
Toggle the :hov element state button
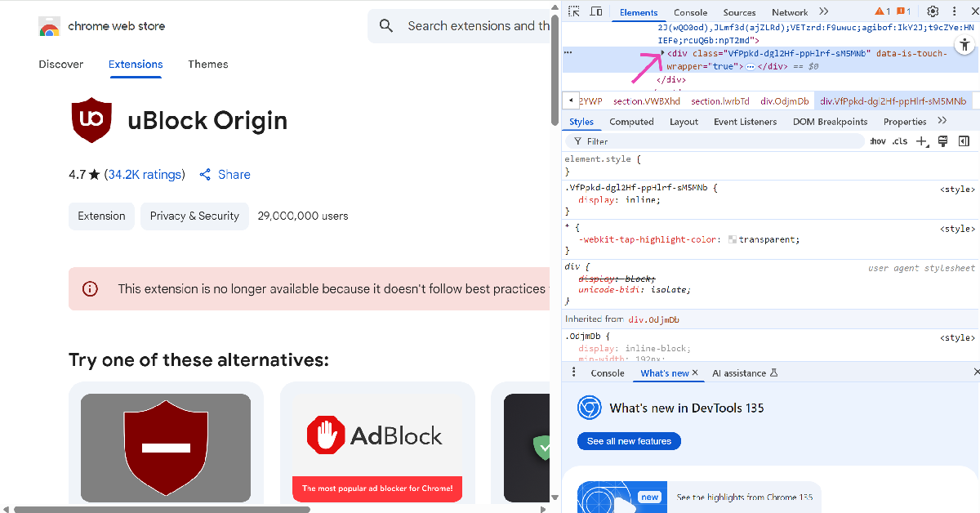point(878,141)
